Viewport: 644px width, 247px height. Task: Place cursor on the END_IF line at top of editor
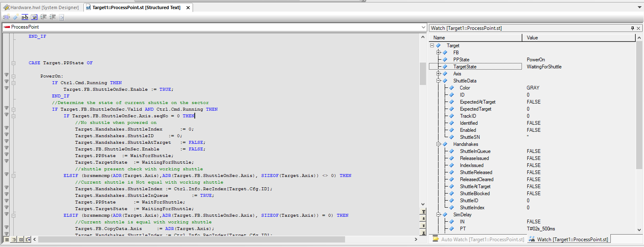tap(37, 36)
